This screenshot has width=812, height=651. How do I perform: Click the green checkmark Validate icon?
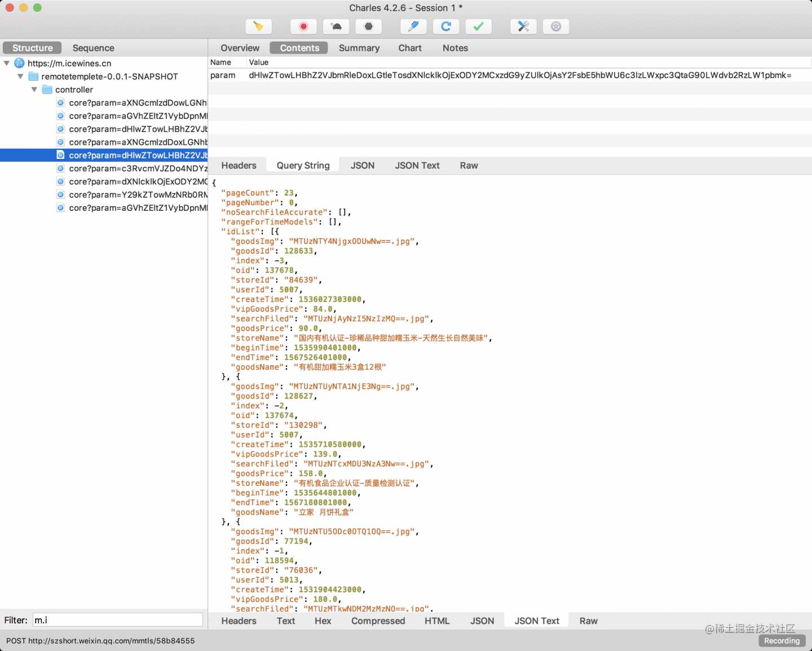click(x=479, y=26)
